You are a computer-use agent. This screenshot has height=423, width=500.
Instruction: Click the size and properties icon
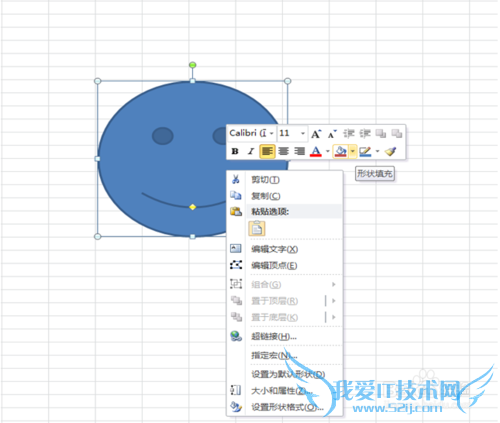[x=236, y=390]
